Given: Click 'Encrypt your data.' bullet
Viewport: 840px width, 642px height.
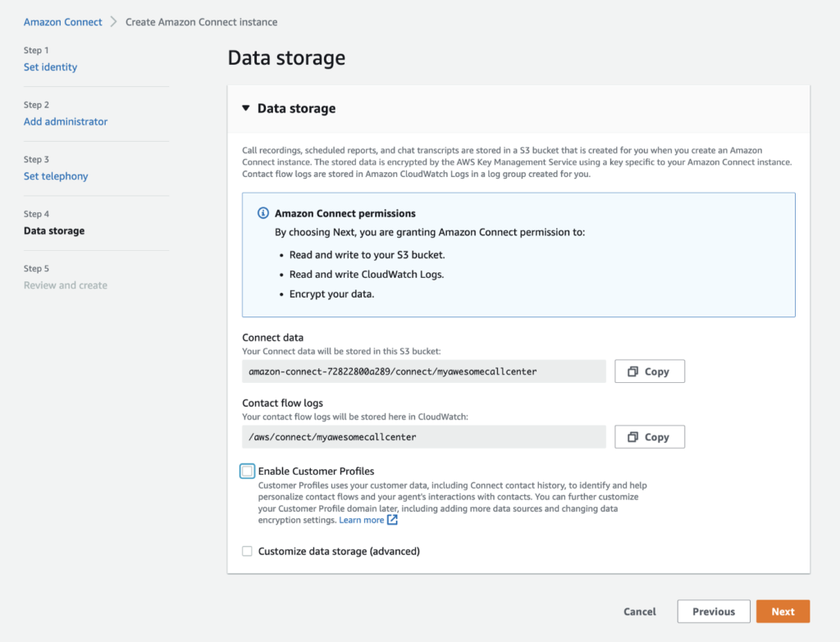Looking at the screenshot, I should [331, 294].
